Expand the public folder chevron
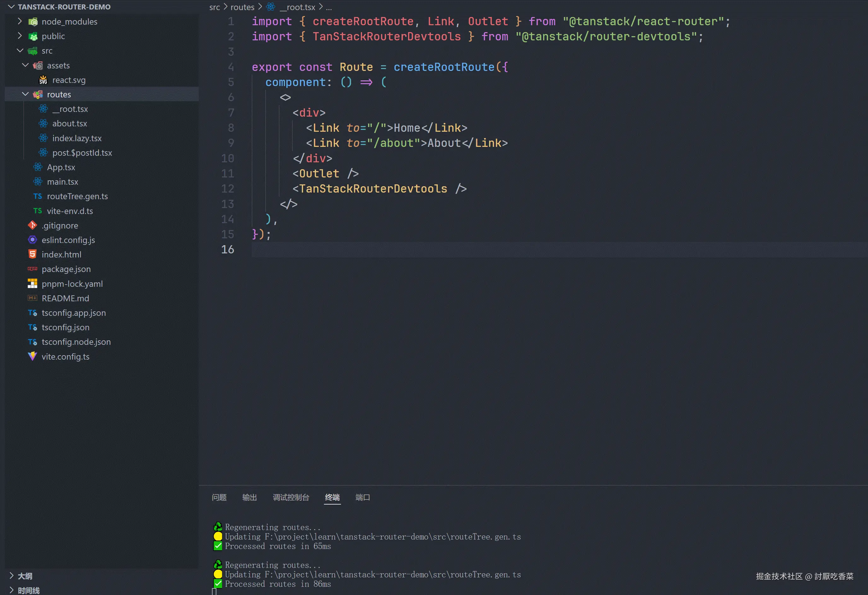Screen dimensions: 868x595 (20, 36)
